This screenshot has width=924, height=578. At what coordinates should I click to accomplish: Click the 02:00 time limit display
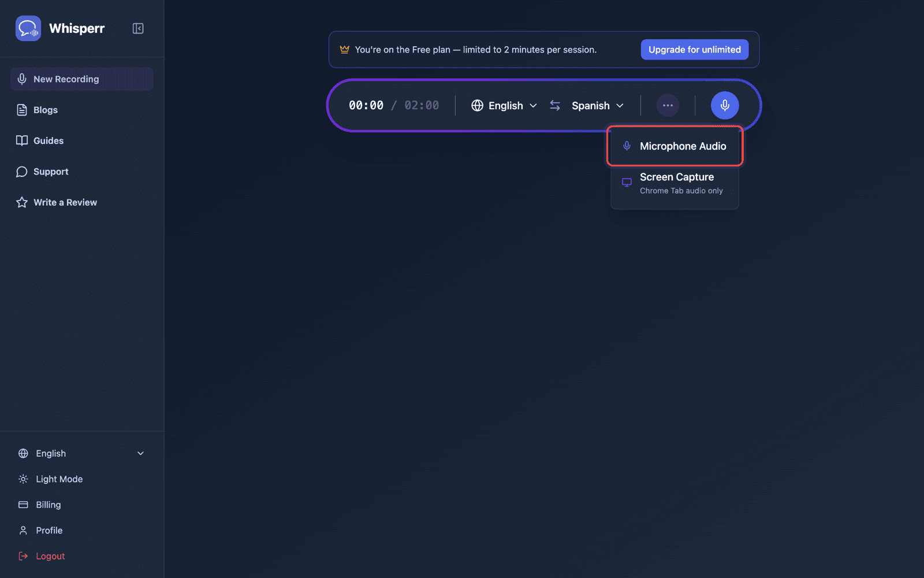[422, 105]
